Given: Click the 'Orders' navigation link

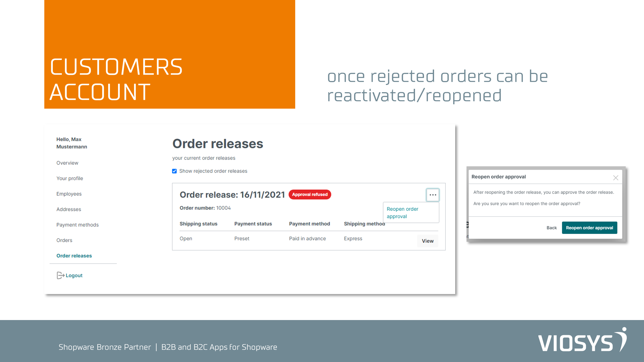Looking at the screenshot, I should [x=64, y=240].
